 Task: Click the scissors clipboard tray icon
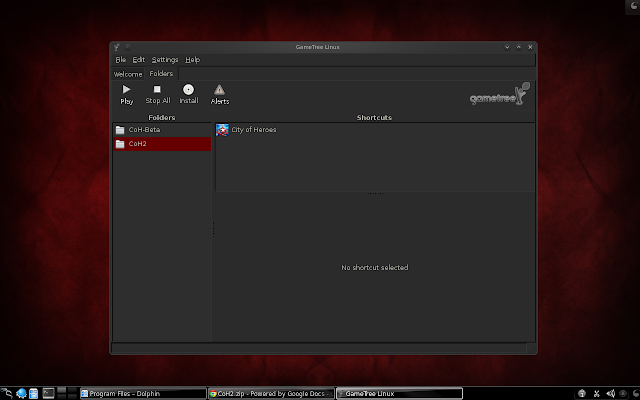pyautogui.click(x=596, y=393)
